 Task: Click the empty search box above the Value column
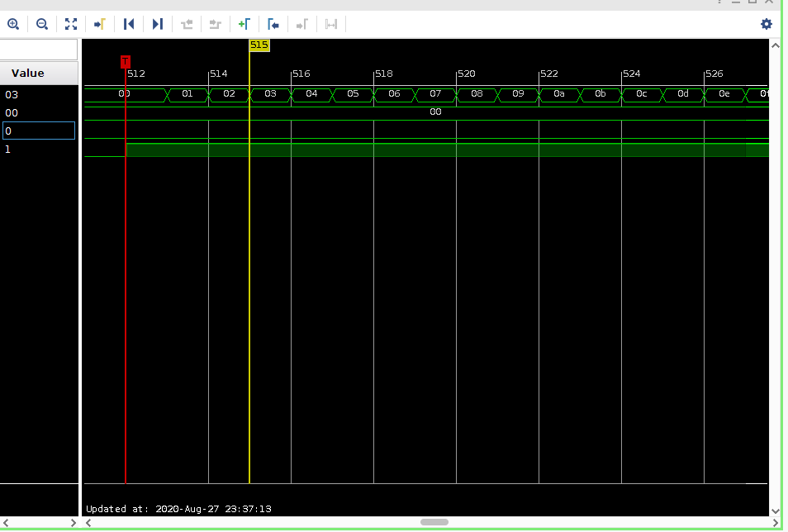coord(38,50)
